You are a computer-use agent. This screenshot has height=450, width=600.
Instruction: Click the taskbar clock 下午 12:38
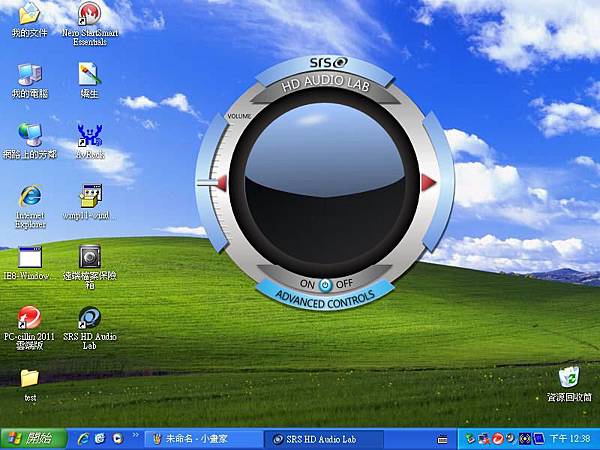[x=570, y=439]
